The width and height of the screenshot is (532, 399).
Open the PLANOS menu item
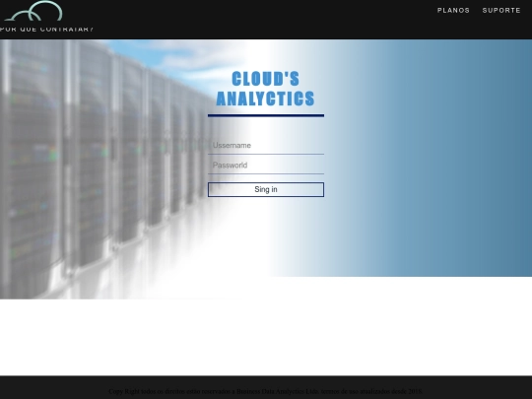point(453,11)
